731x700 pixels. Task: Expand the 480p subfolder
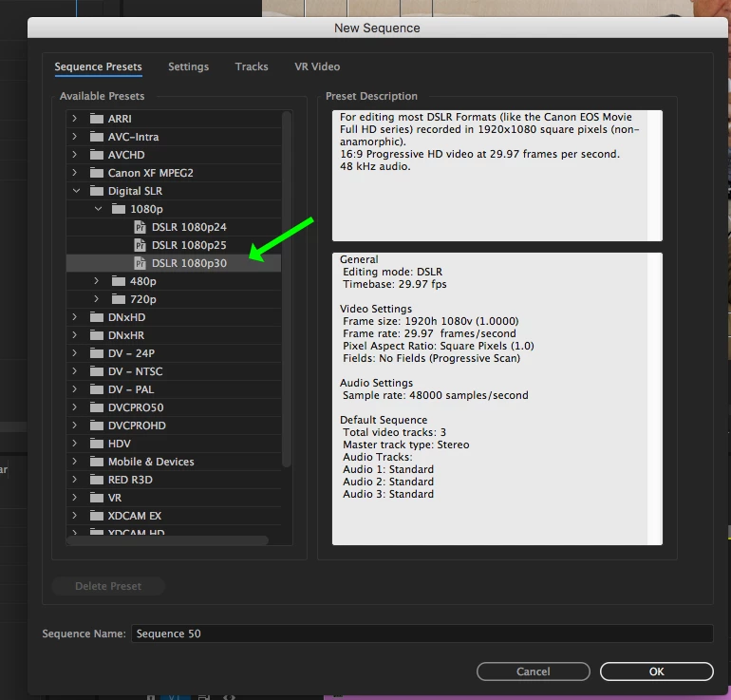click(x=97, y=281)
